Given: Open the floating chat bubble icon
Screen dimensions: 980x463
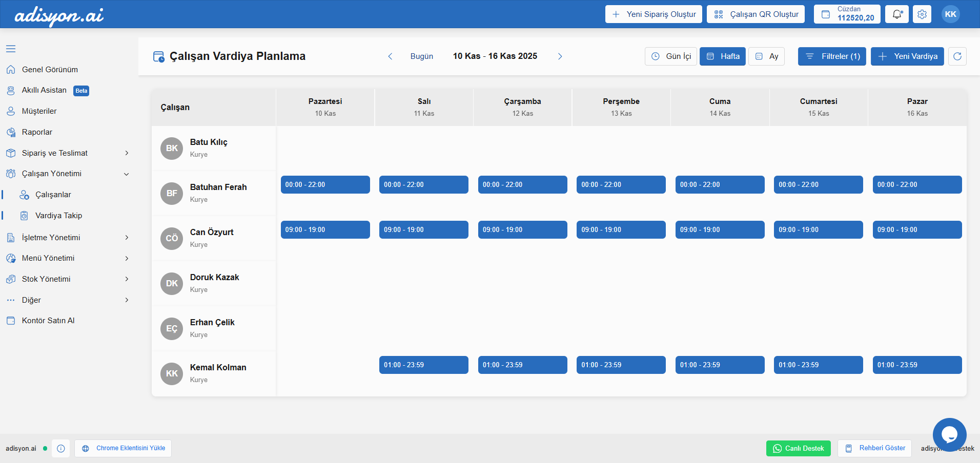Looking at the screenshot, I should pos(949,434).
